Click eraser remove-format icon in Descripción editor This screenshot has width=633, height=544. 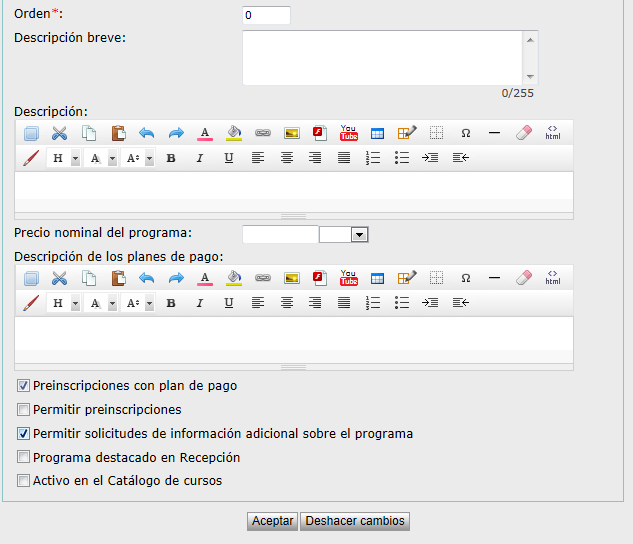point(524,133)
